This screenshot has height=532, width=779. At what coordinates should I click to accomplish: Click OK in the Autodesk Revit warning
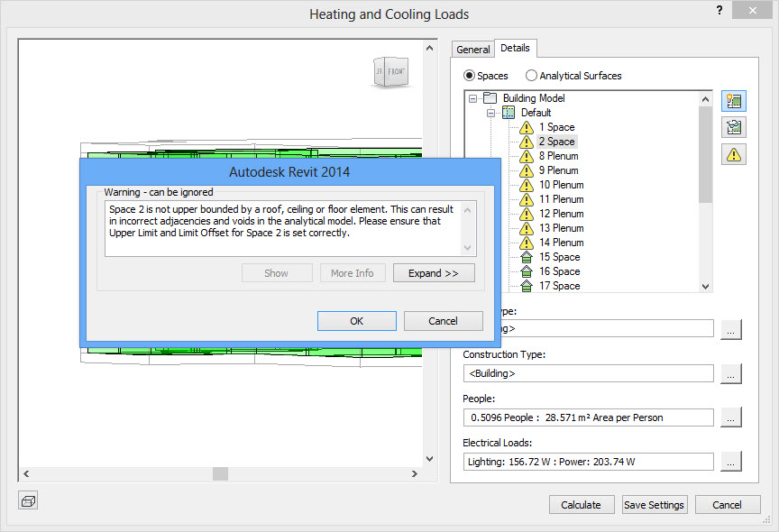(x=357, y=321)
